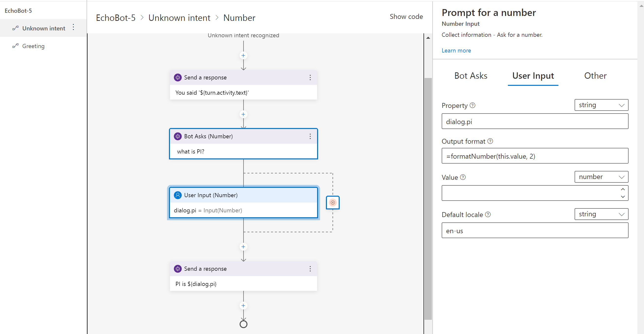Open the Property type string dropdown
The height and width of the screenshot is (334, 644).
pos(601,105)
